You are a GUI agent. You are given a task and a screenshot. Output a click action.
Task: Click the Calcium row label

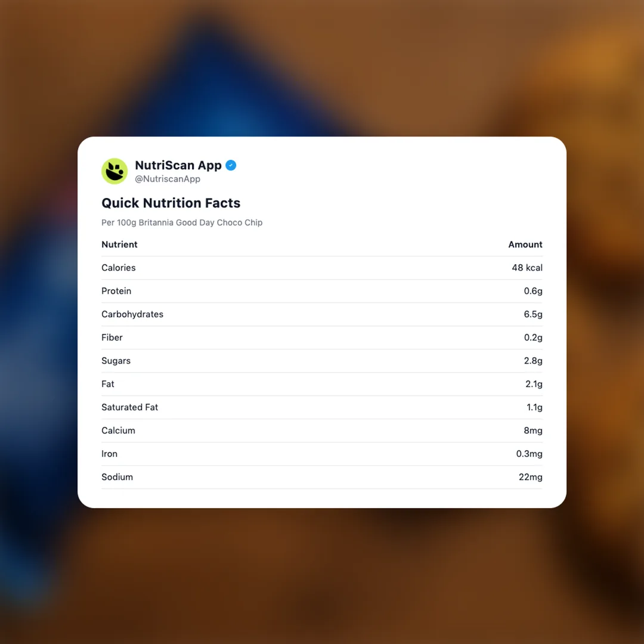click(x=118, y=431)
